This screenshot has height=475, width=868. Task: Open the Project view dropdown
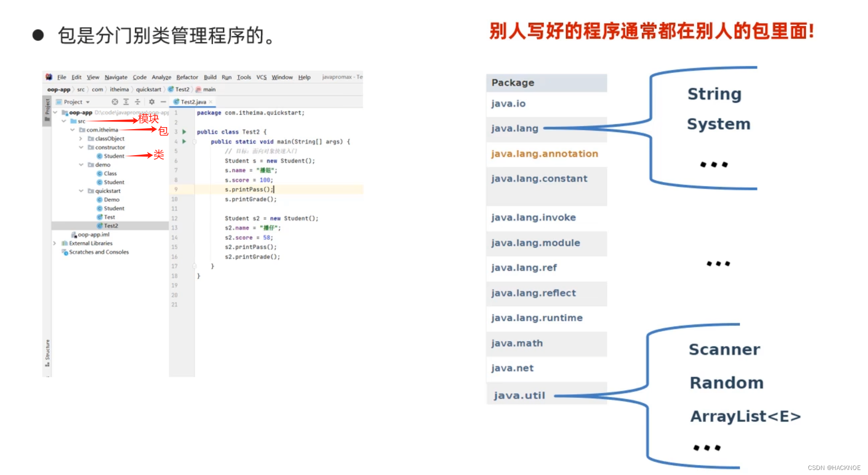74,102
